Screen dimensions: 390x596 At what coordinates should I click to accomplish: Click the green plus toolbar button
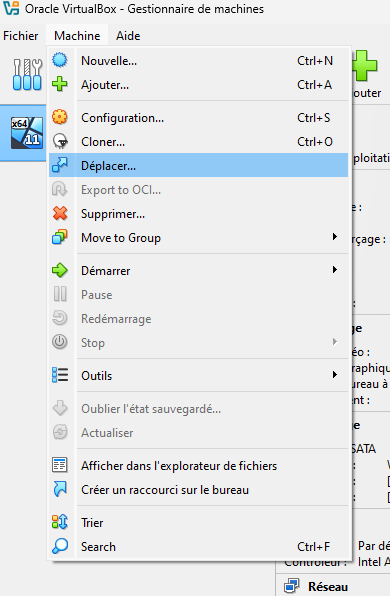click(366, 66)
